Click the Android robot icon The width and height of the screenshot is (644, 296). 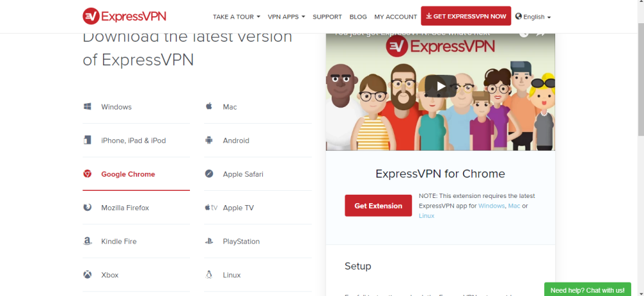pyautogui.click(x=209, y=140)
